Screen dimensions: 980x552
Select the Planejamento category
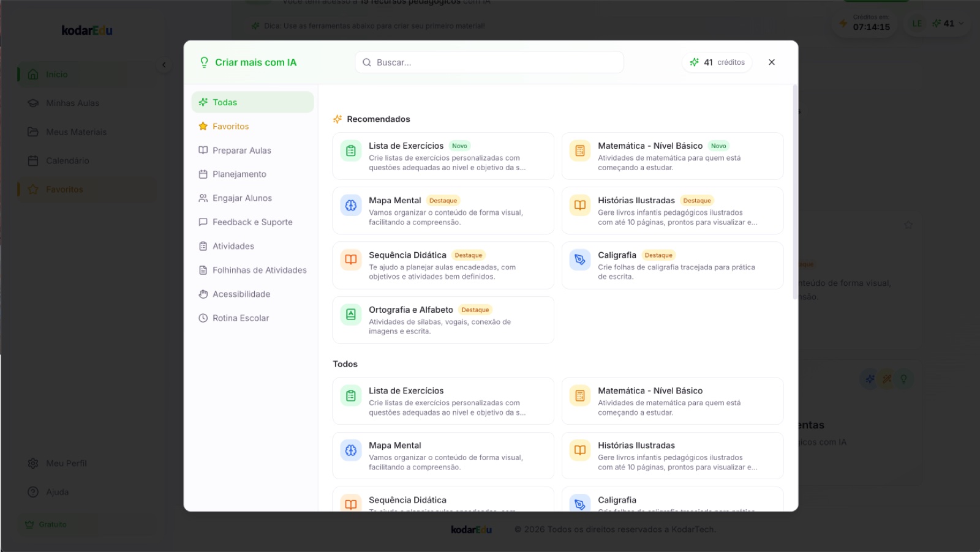click(252, 174)
